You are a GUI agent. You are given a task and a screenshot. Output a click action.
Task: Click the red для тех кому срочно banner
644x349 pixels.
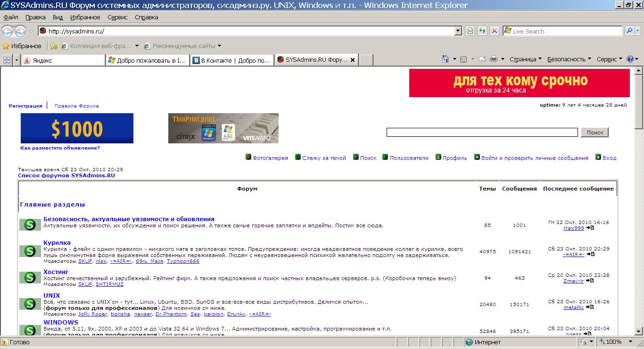(519, 83)
